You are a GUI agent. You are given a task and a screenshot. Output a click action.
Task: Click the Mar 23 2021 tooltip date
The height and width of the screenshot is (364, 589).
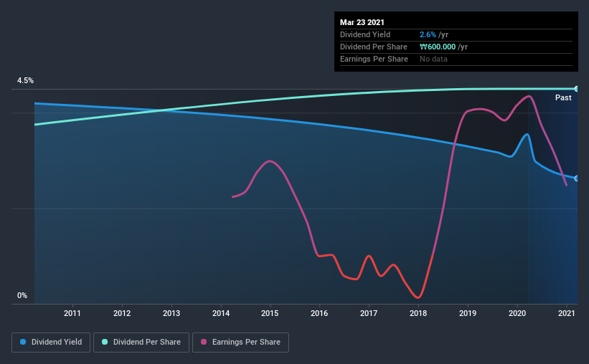362,22
